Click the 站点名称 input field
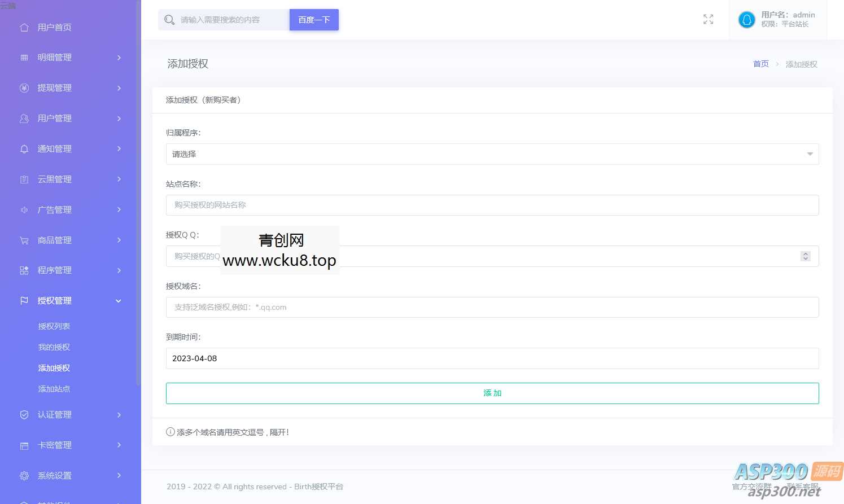 tap(492, 205)
